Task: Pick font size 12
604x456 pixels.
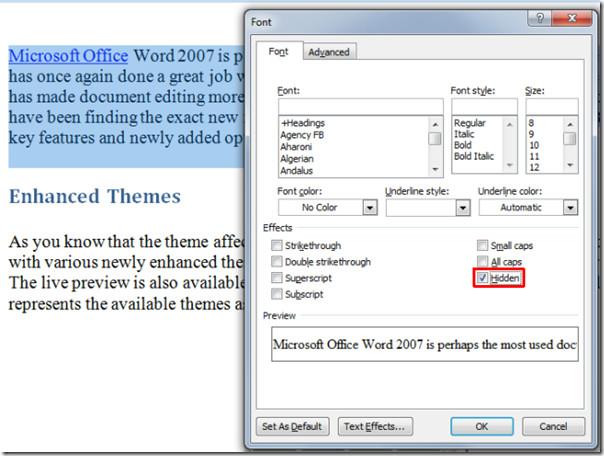Action: 534,168
